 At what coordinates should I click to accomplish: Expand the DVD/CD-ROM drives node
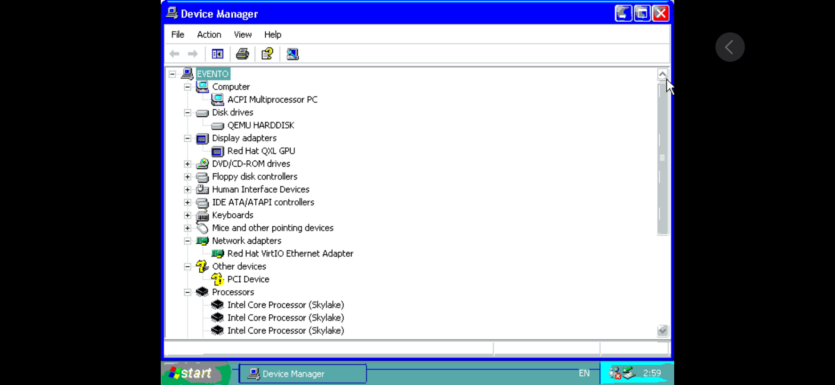click(x=187, y=164)
